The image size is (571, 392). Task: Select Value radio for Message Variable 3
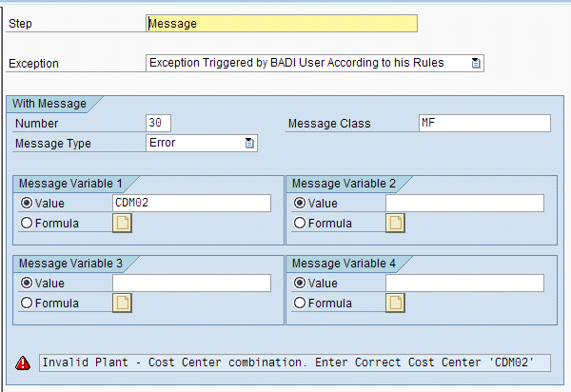27,283
